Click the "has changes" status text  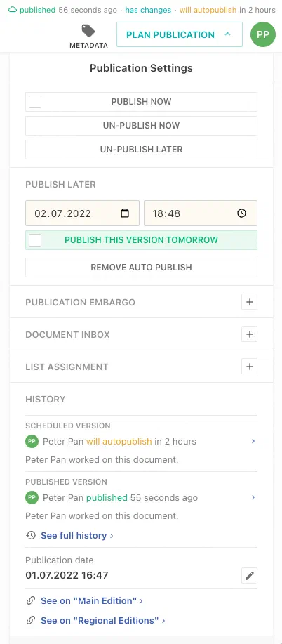(148, 10)
